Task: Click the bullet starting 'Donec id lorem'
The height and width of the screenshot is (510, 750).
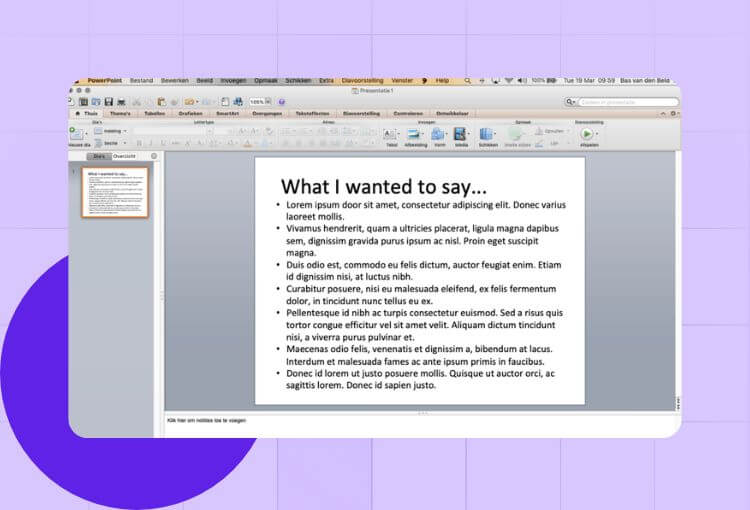Action: pyautogui.click(x=420, y=379)
